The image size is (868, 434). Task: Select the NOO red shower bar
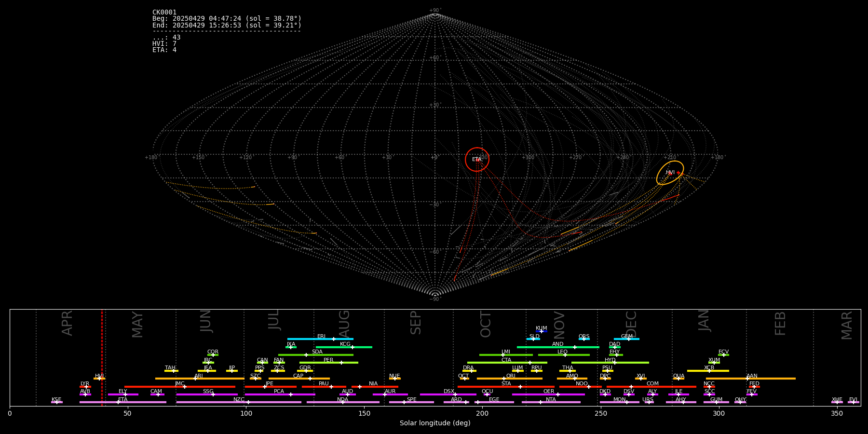click(x=581, y=387)
